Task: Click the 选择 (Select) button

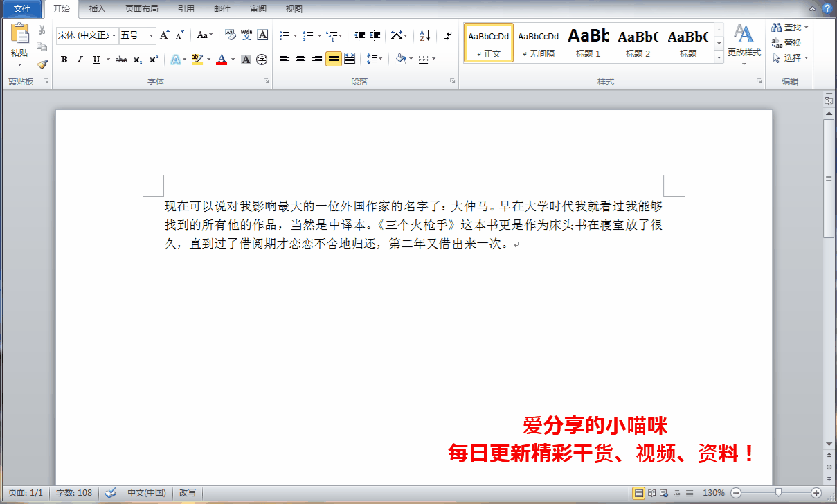Action: click(x=790, y=58)
